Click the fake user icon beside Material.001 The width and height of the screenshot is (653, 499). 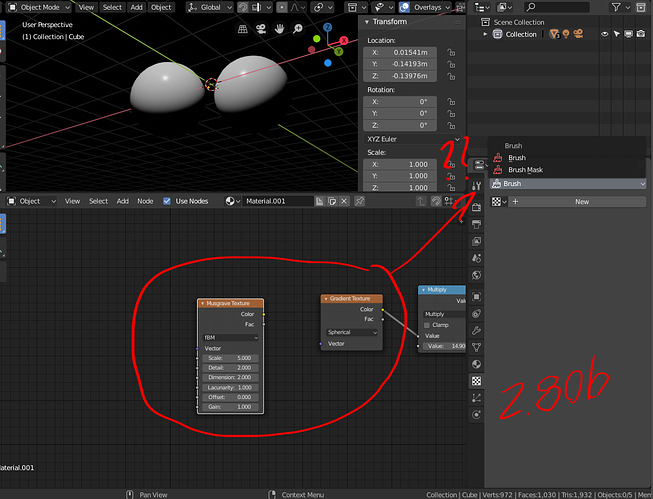click(x=319, y=201)
